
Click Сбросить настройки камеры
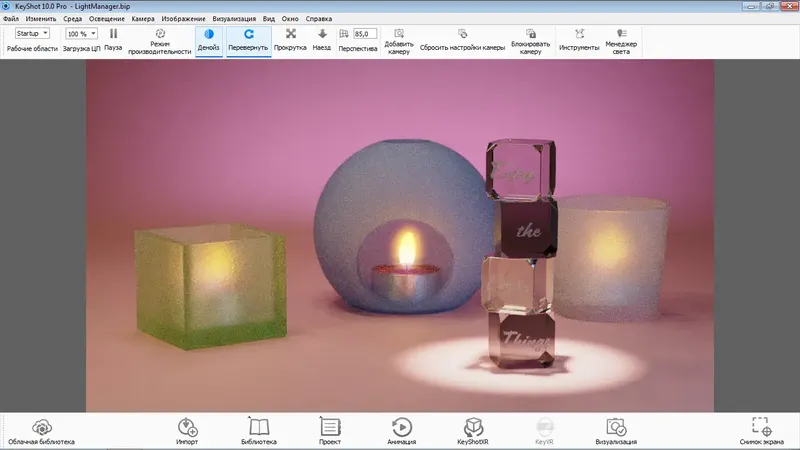point(462,40)
